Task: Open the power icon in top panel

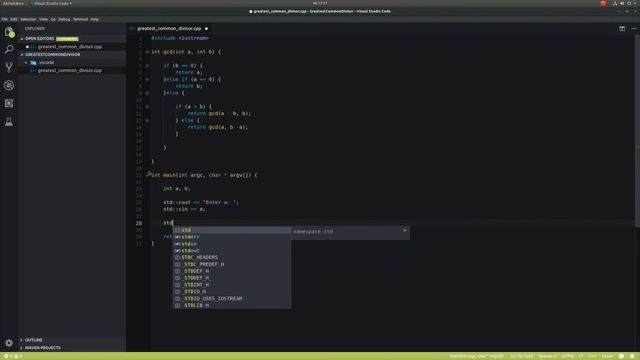Action: pos(629,3)
